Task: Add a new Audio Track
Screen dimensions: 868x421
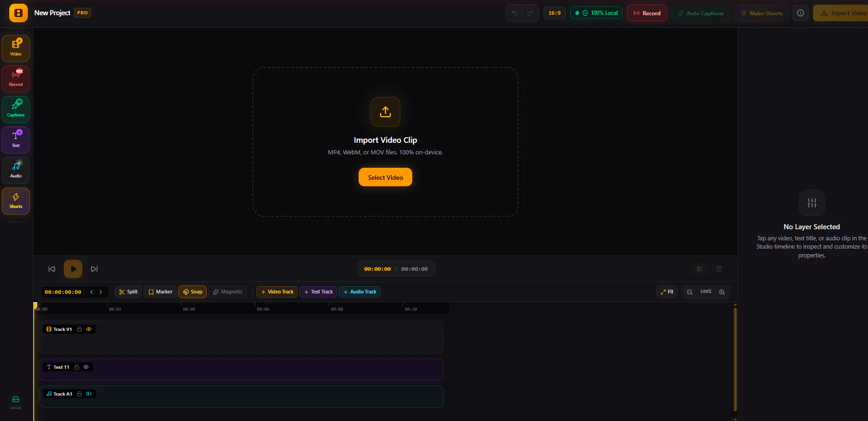Action: pyautogui.click(x=360, y=292)
